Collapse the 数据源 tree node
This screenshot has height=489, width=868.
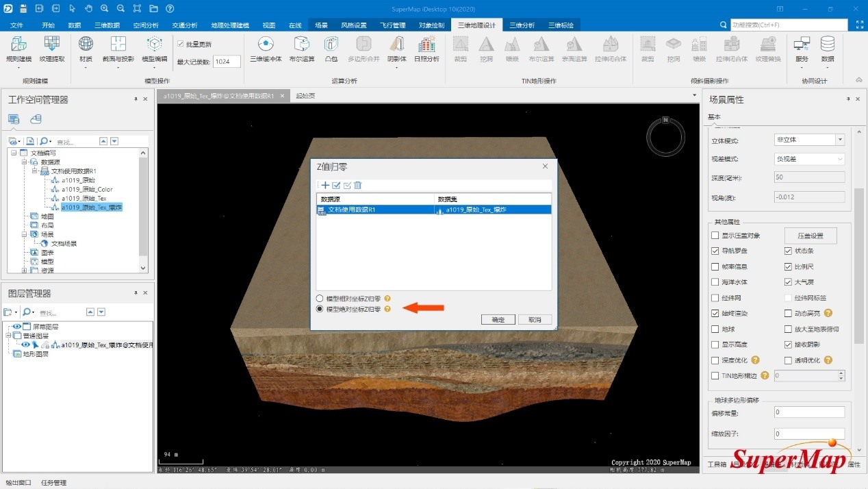24,162
